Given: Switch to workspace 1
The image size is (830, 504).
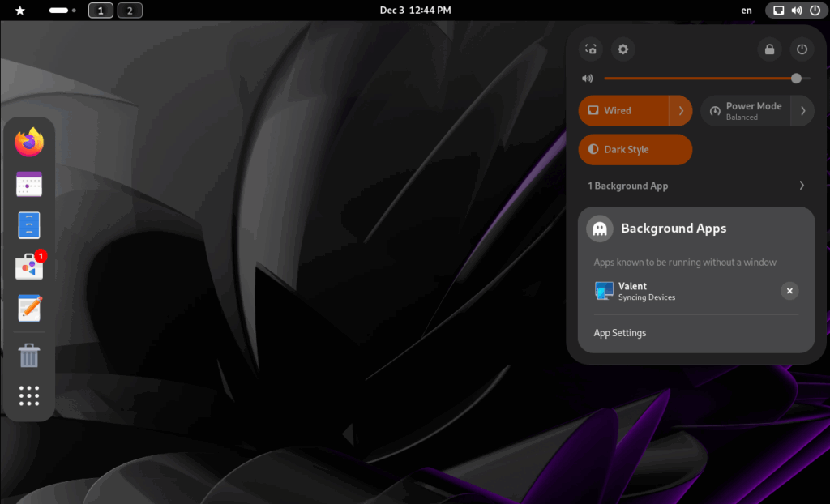Looking at the screenshot, I should [101, 10].
